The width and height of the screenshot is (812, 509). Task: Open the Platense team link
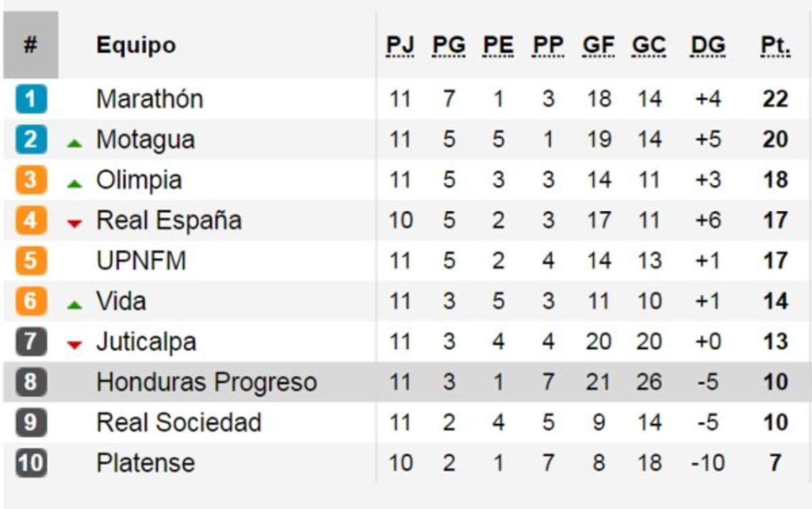click(145, 463)
